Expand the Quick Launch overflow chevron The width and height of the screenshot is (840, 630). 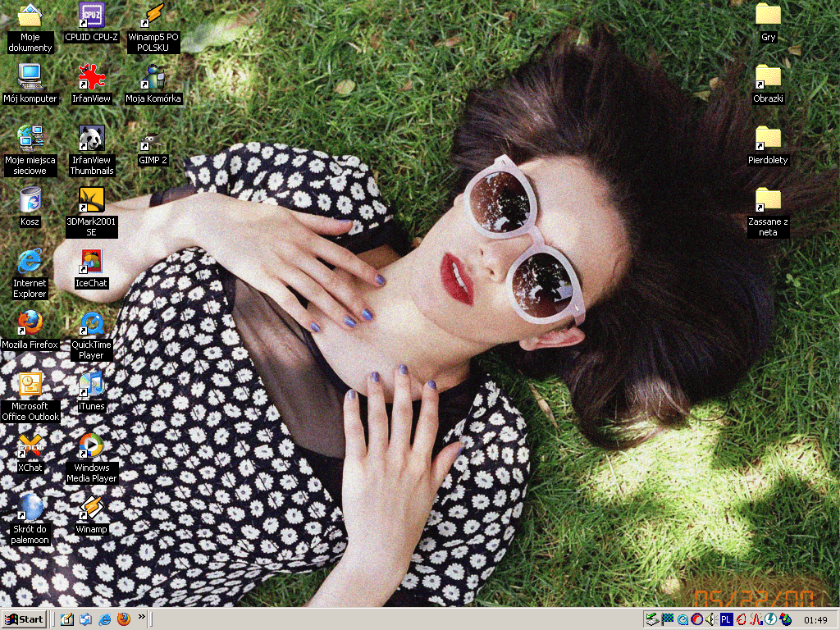coord(141,617)
